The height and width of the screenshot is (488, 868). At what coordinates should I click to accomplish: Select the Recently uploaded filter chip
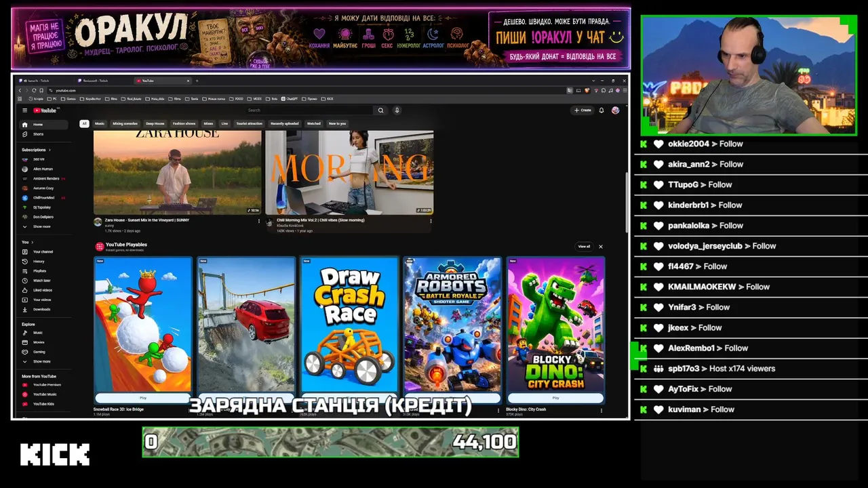point(284,123)
